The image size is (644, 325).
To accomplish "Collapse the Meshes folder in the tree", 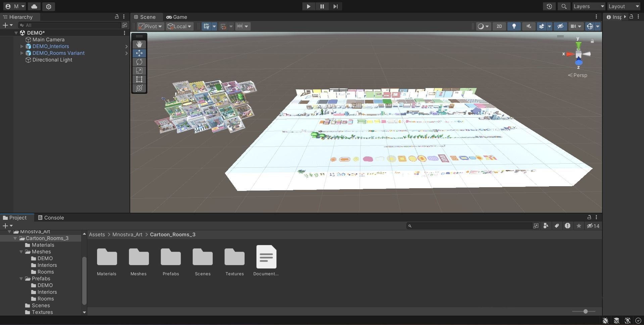I will point(21,252).
